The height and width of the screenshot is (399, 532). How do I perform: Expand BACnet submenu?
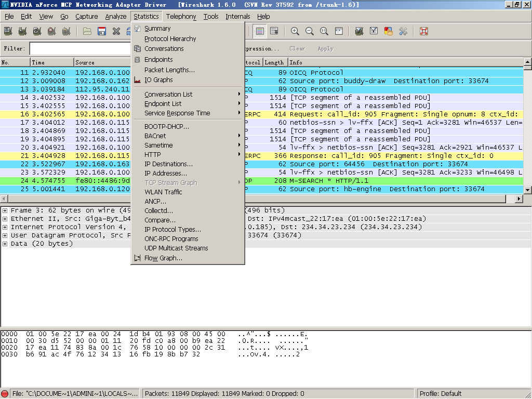pyautogui.click(x=188, y=136)
